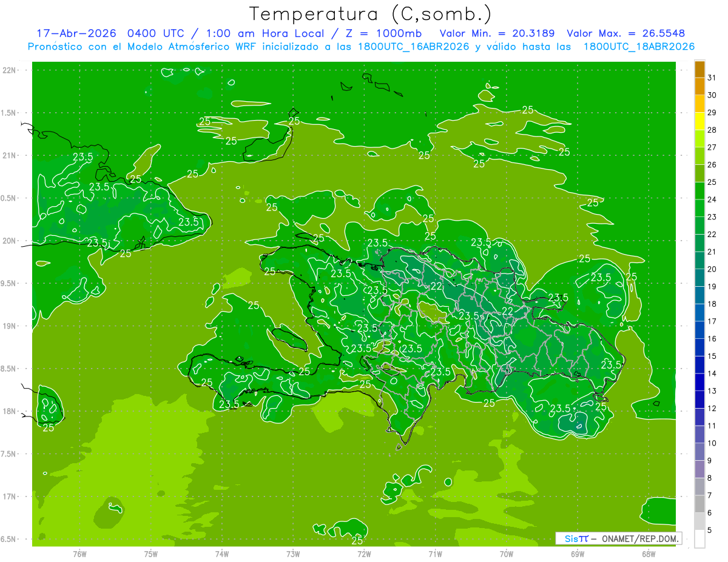This screenshot has width=728, height=562.
Task: Click the WRF model forecast description line
Action: [x=362, y=47]
